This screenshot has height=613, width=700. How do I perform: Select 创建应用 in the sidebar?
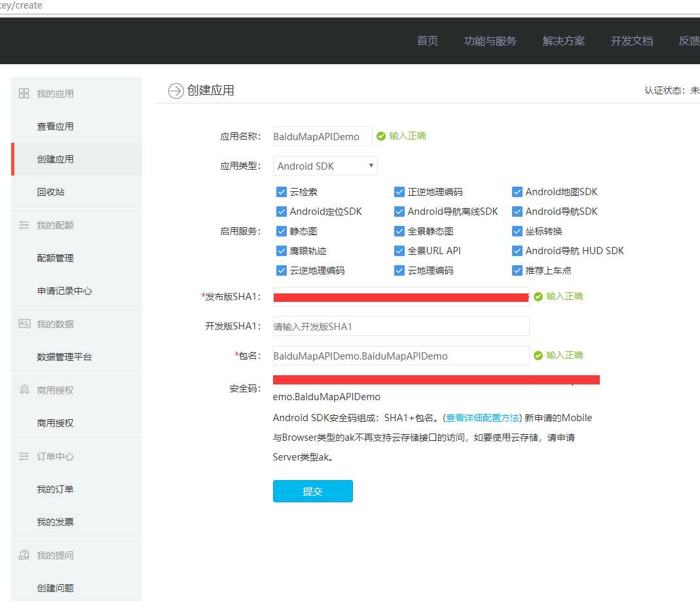(77, 159)
